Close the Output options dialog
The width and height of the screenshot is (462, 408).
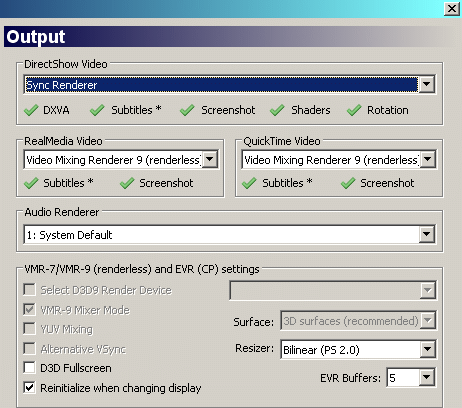click(x=452, y=8)
